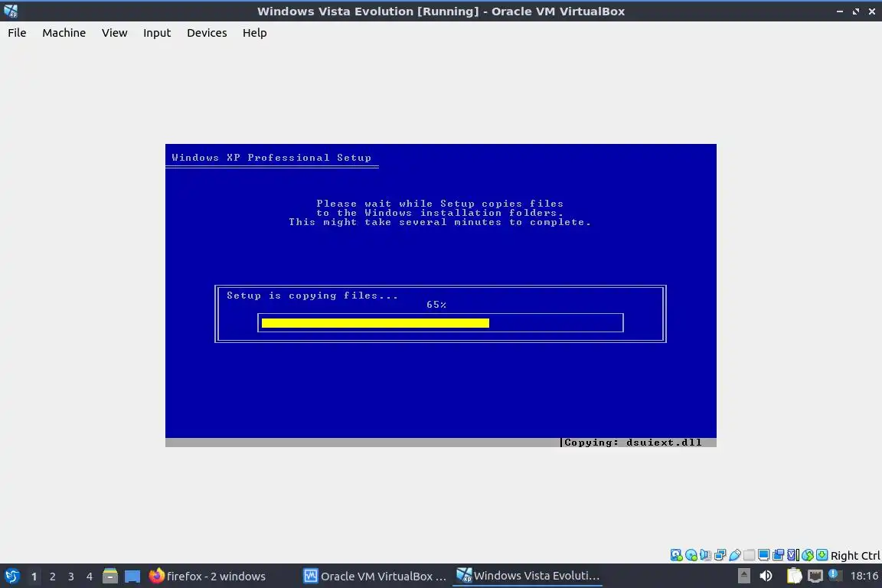Click 'Windows XP Professional Setup' heading
The height and width of the screenshot is (588, 882).
(271, 158)
